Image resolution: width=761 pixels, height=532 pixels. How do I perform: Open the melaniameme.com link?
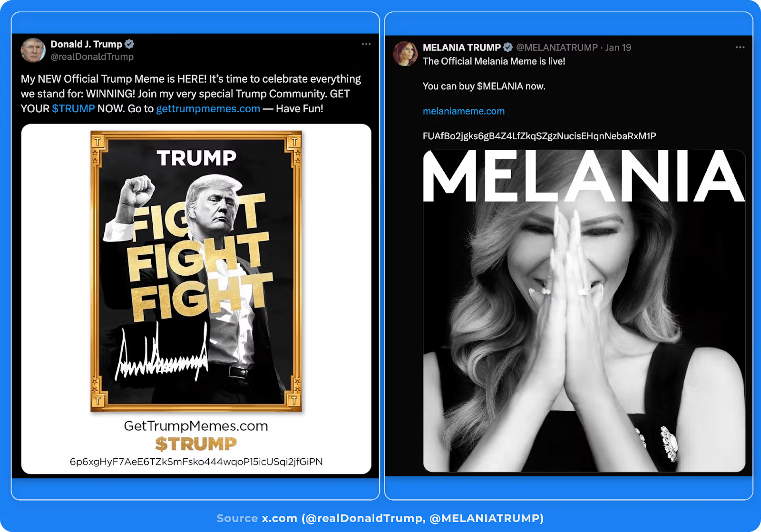pyautogui.click(x=464, y=111)
